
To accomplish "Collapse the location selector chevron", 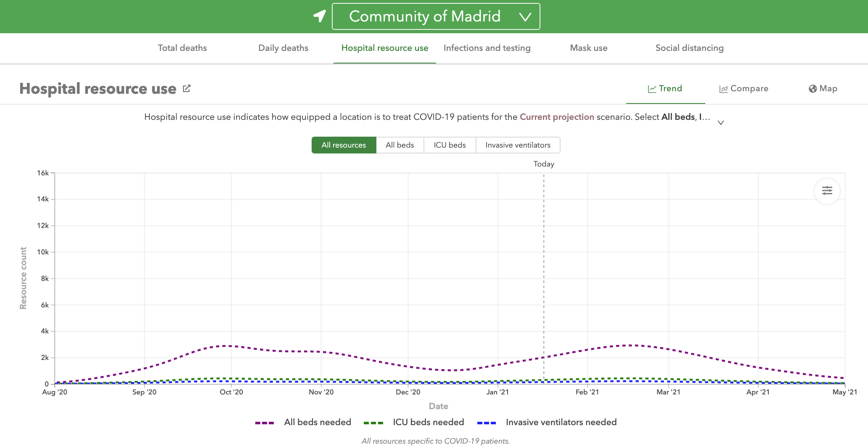I will pyautogui.click(x=524, y=17).
